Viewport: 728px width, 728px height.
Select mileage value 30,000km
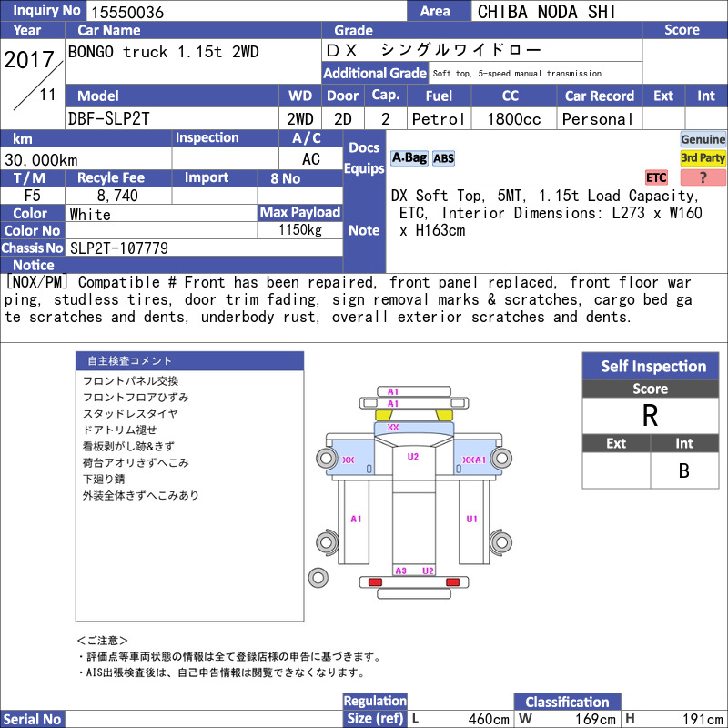[41, 160]
